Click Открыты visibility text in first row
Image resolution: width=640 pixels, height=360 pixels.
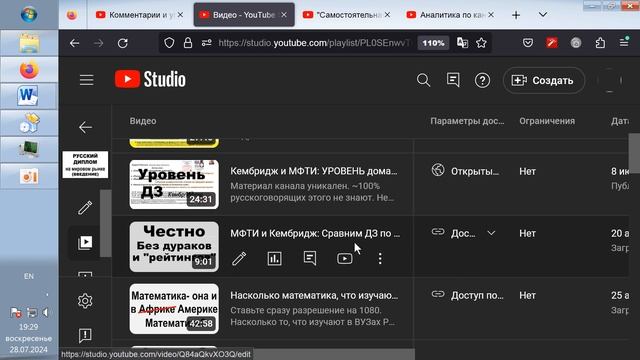[x=475, y=171]
